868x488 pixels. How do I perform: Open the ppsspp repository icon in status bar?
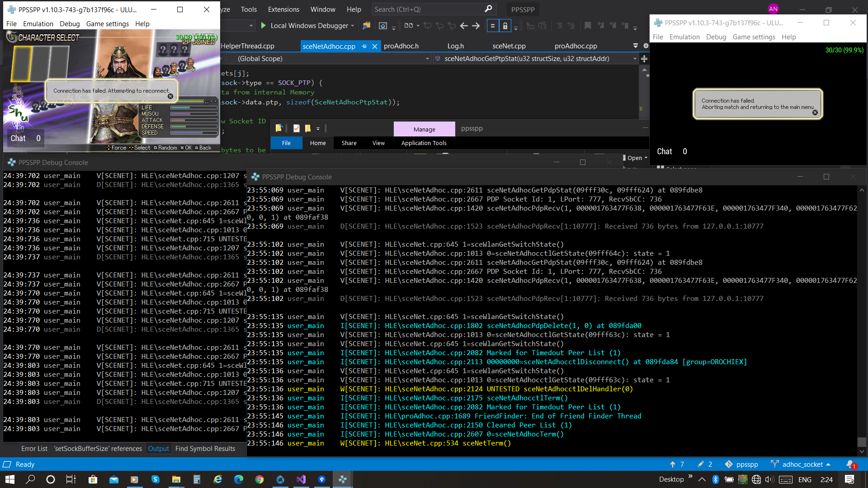coord(729,464)
